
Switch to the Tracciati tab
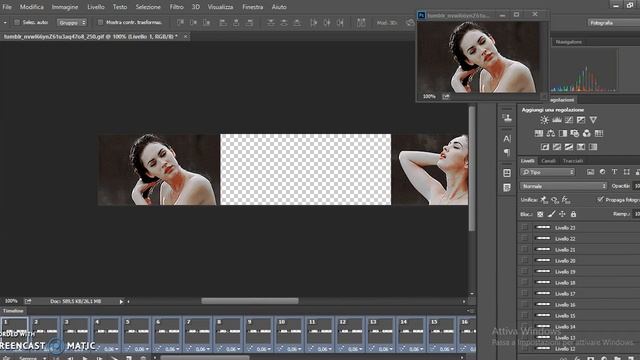[573, 161]
